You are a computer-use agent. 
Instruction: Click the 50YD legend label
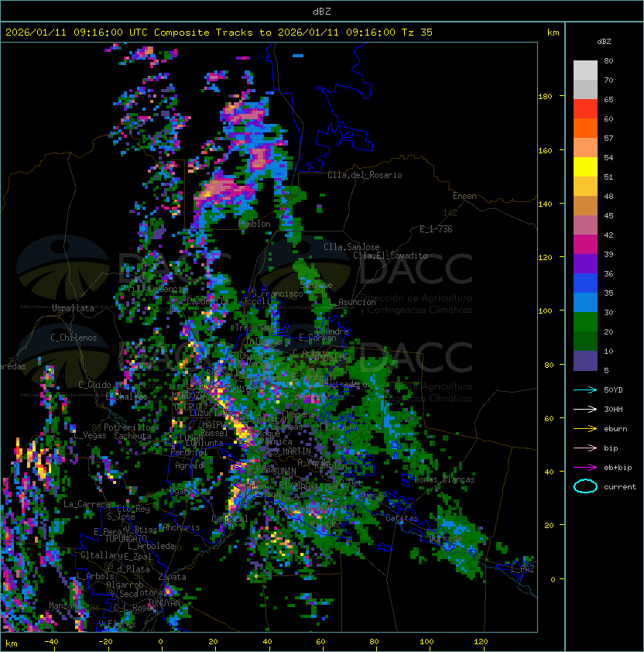click(613, 390)
